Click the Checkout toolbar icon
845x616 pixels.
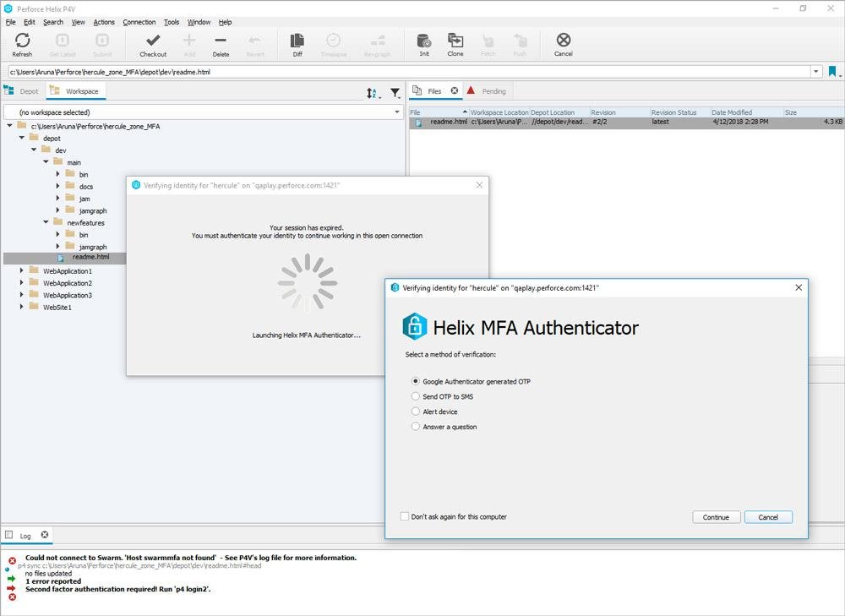(x=153, y=41)
